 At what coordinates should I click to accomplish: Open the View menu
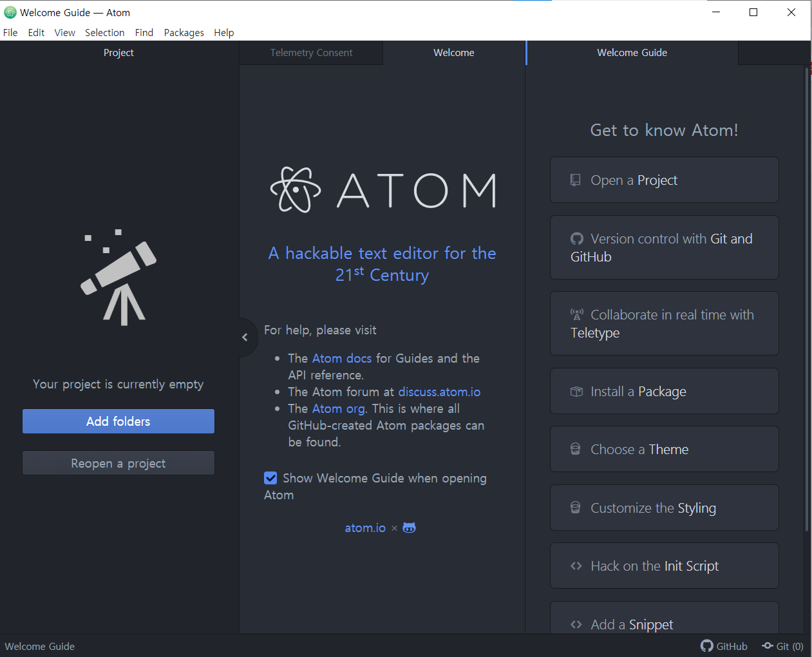(64, 32)
